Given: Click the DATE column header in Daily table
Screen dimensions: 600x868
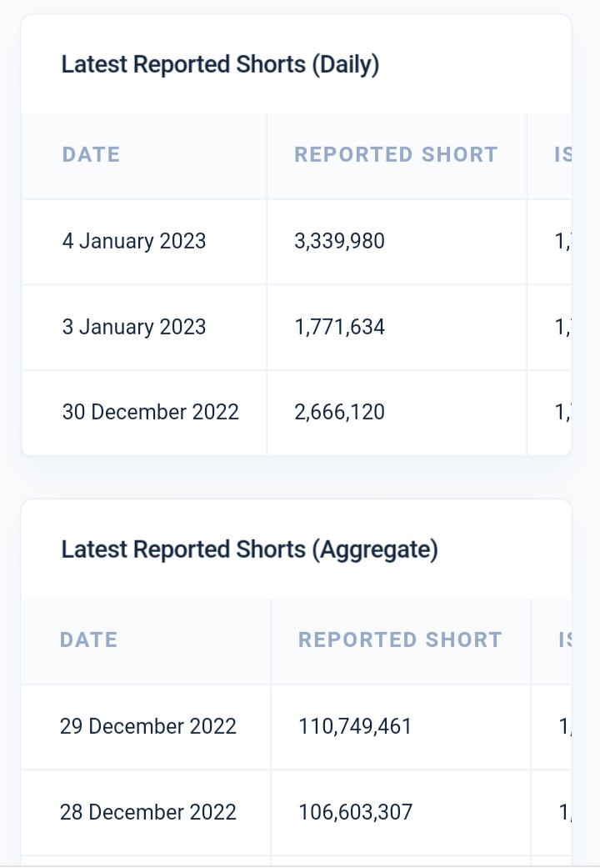Looking at the screenshot, I should point(91,155).
